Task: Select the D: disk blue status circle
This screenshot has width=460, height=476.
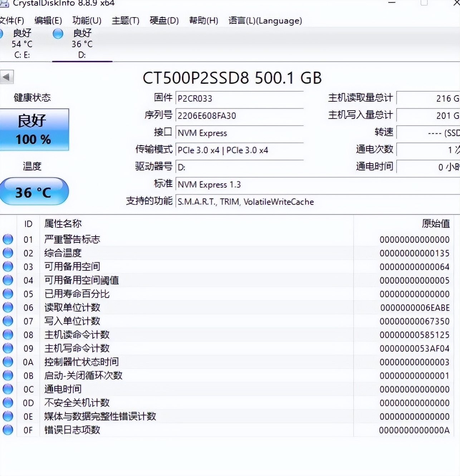Action: coord(58,34)
